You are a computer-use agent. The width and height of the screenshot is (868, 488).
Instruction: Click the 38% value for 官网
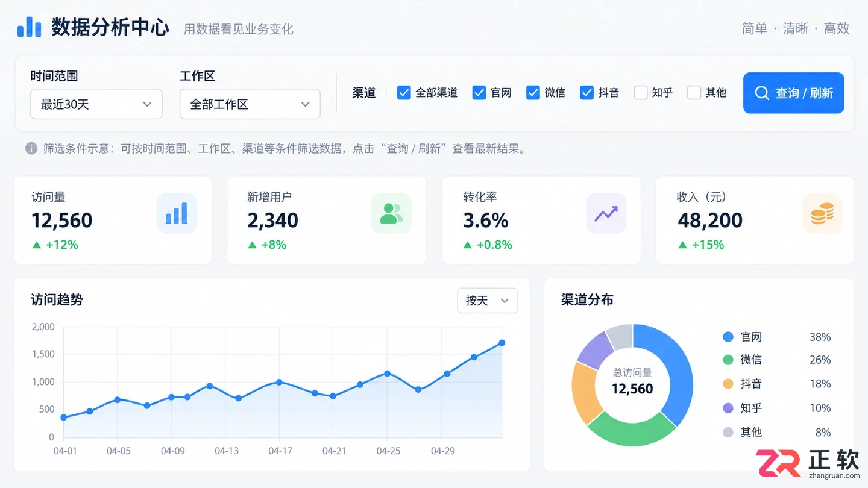pos(820,337)
